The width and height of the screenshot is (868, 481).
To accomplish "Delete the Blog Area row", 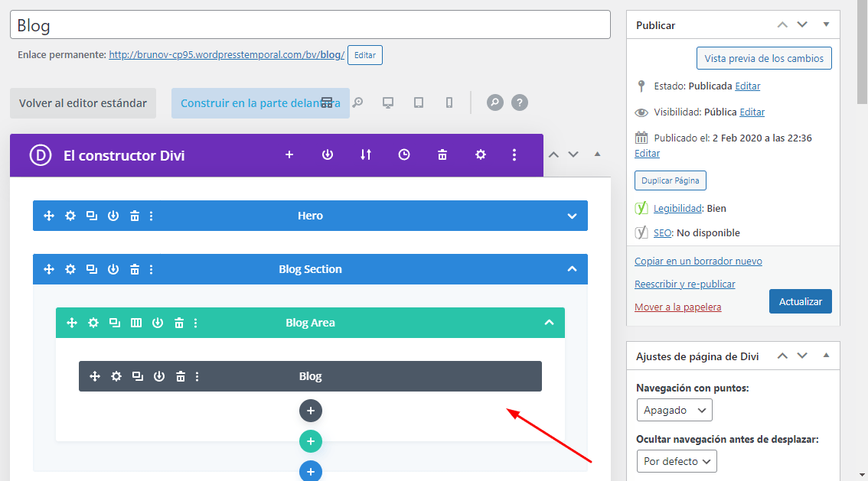I will tap(179, 323).
